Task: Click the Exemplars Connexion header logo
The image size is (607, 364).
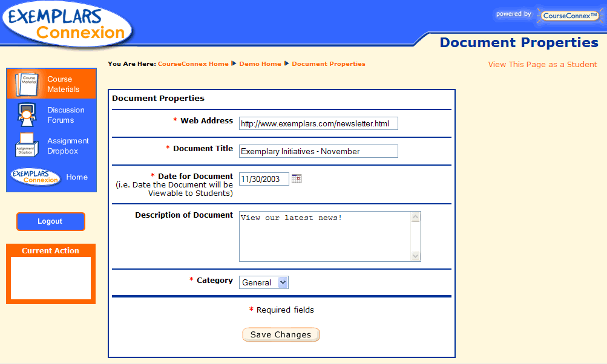Action: tap(67, 24)
